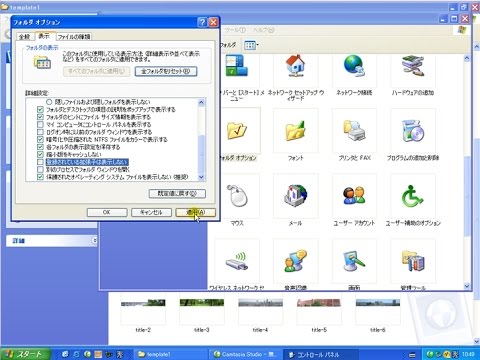Open the Mail icon
This screenshot has height=360, width=480.
(x=295, y=196)
